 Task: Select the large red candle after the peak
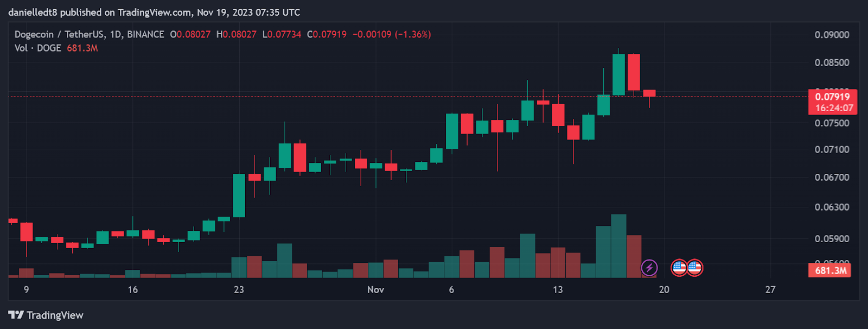point(634,72)
